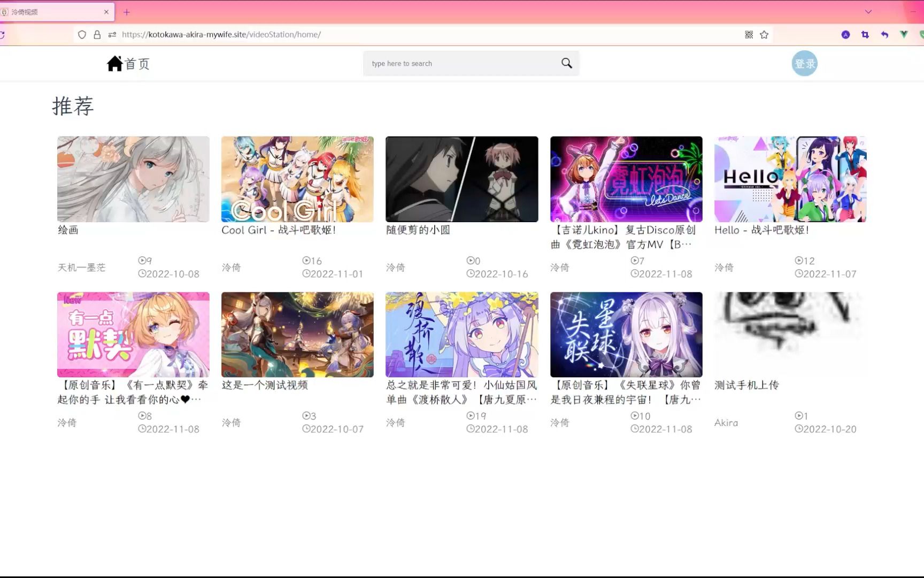Open the 测试手机上传 thumbnail
This screenshot has height=578, width=924.
(x=790, y=334)
